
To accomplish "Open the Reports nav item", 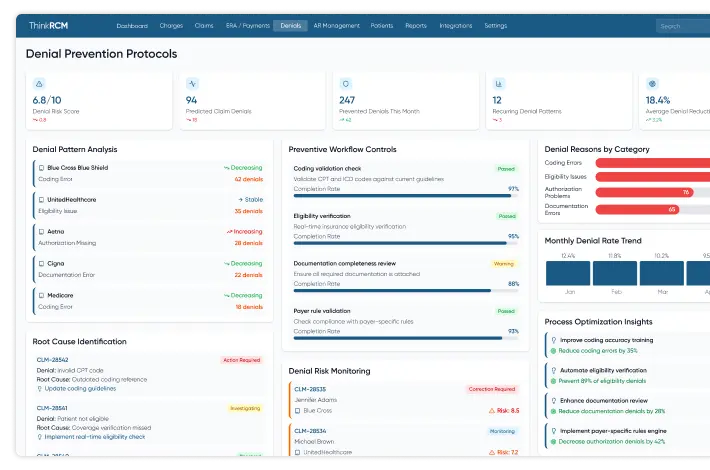I will [x=416, y=26].
